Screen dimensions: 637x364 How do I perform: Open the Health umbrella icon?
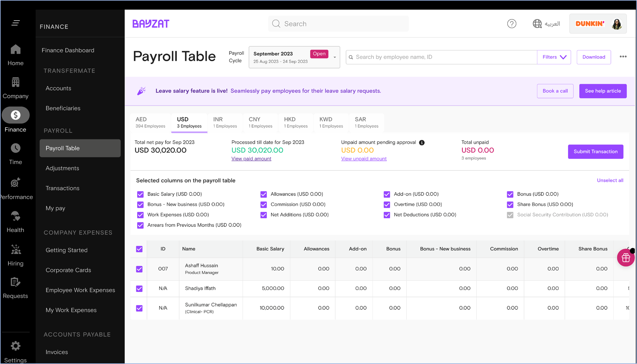click(x=15, y=216)
